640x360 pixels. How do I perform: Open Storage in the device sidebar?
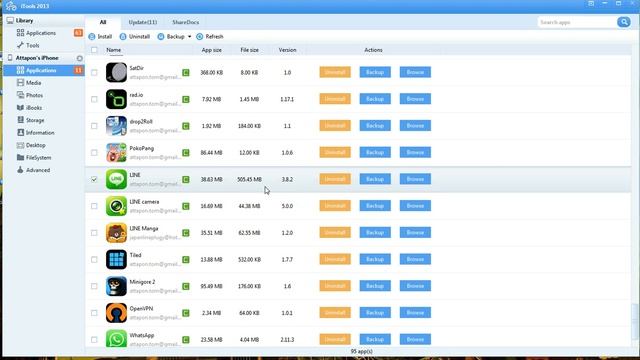pos(30,120)
